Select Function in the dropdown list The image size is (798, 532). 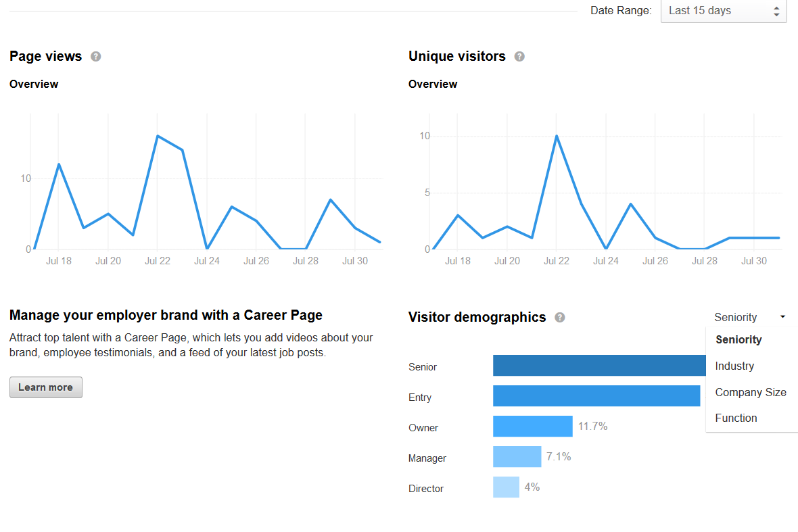(x=736, y=418)
